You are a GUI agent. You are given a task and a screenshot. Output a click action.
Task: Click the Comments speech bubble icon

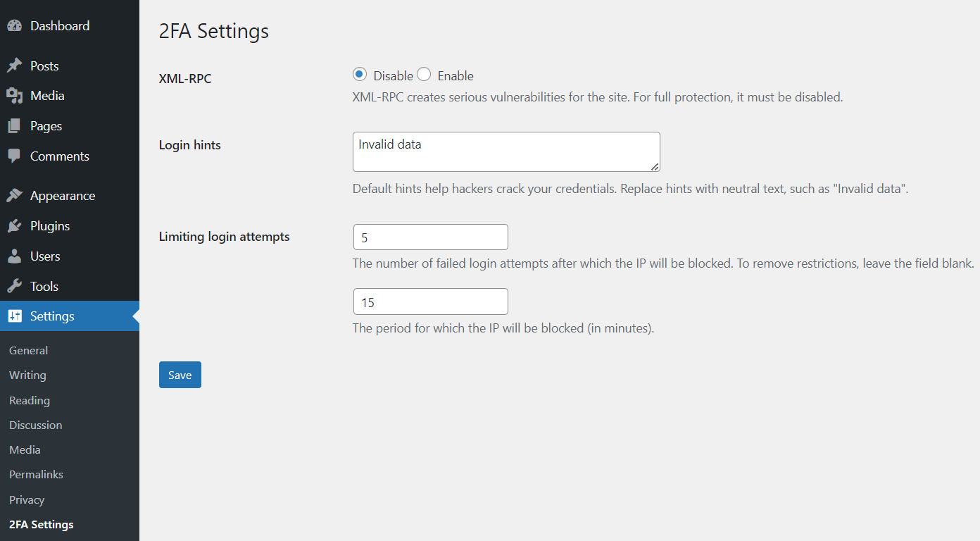[x=15, y=156]
